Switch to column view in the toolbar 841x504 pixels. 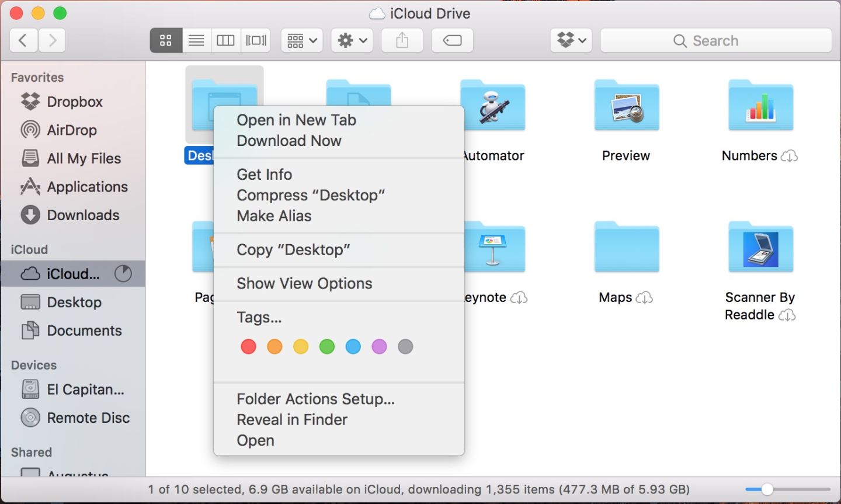tap(226, 40)
